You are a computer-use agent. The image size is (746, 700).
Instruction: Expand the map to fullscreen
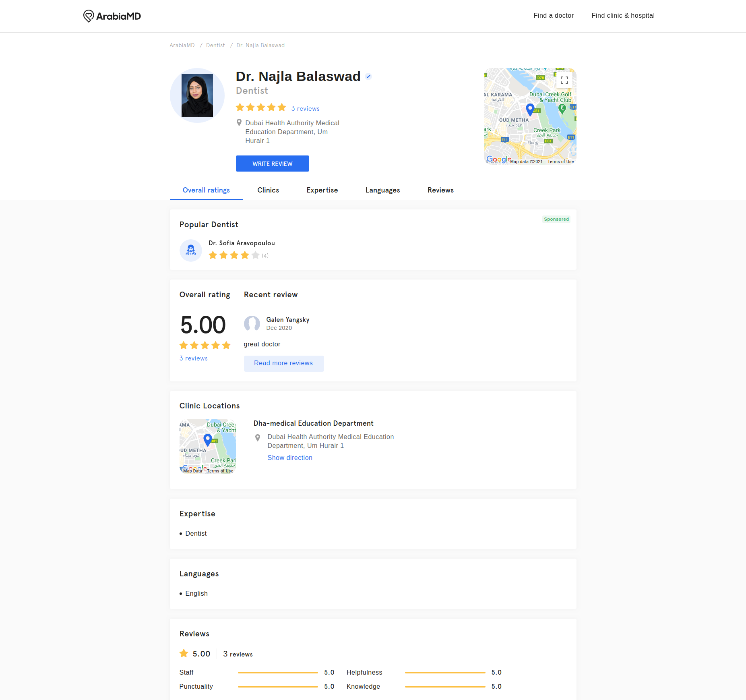564,80
